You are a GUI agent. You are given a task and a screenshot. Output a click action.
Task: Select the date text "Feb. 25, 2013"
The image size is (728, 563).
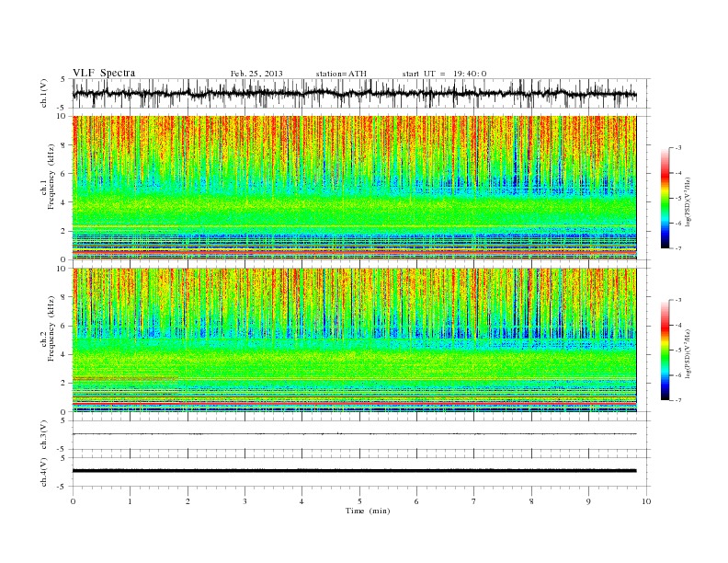[256, 74]
